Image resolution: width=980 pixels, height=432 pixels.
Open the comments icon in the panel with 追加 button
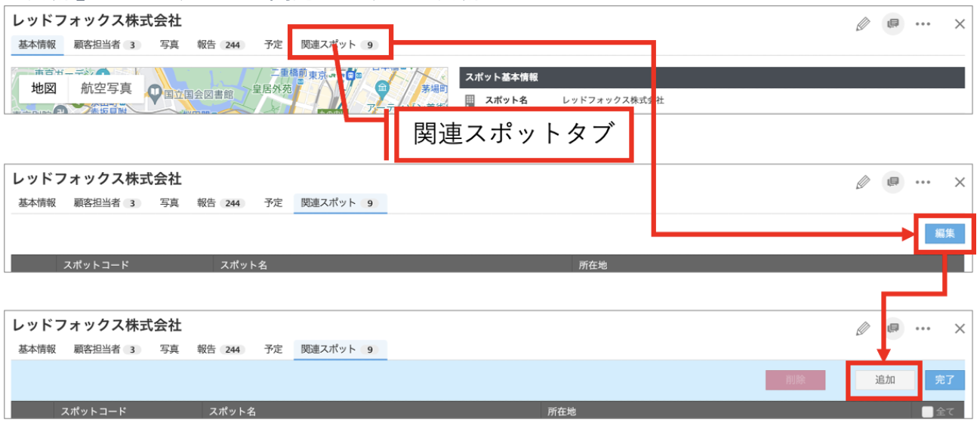click(892, 329)
